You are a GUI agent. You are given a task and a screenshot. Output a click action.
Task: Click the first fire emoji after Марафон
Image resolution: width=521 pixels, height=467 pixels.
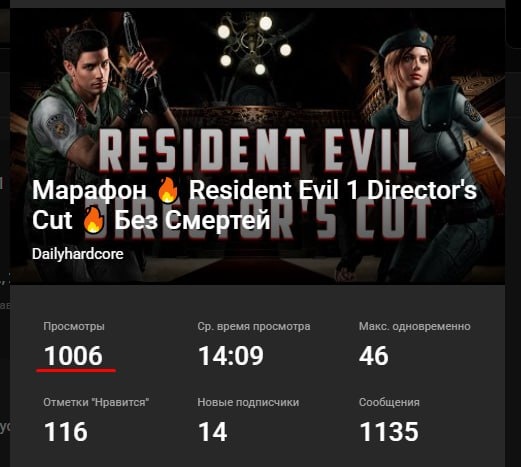pyautogui.click(x=168, y=190)
